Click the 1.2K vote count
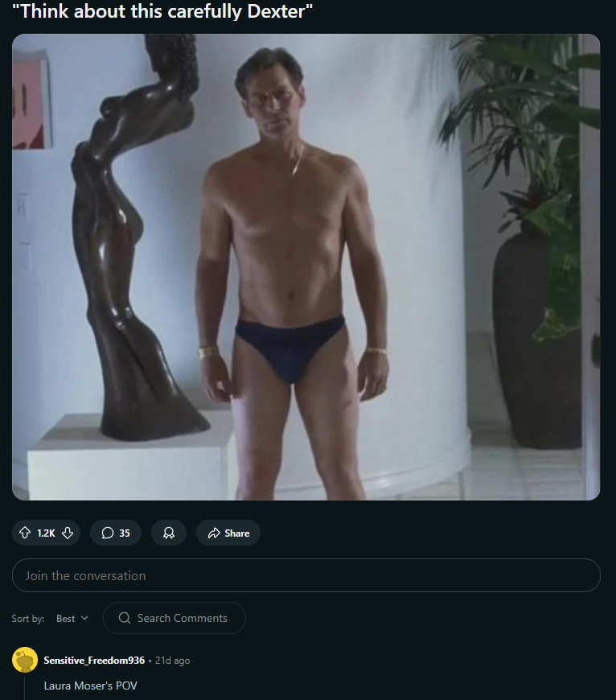 pos(46,533)
